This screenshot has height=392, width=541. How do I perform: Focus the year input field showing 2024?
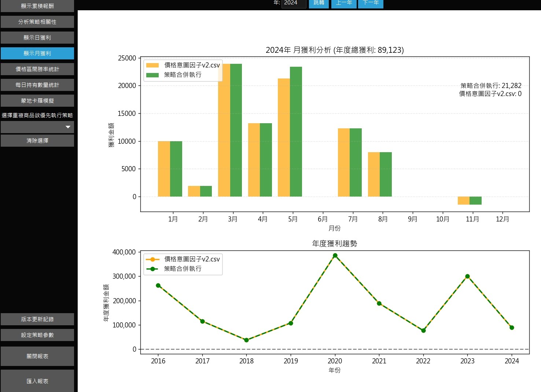tap(294, 3)
